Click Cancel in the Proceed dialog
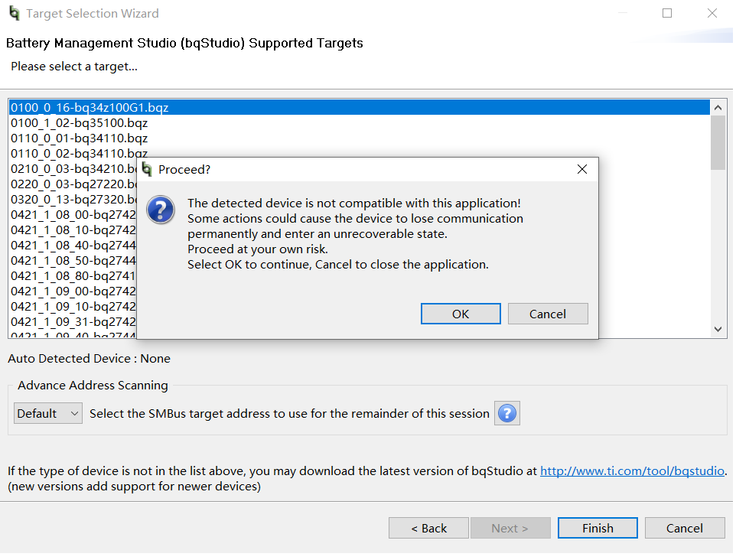The image size is (736, 560). tap(548, 314)
